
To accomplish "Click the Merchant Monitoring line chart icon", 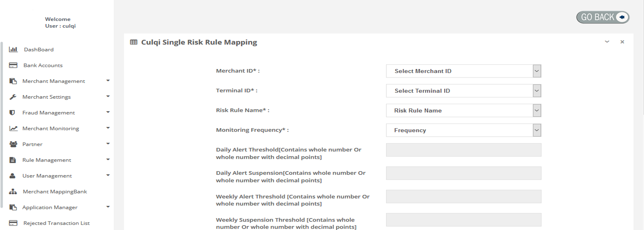I will 13,129.
